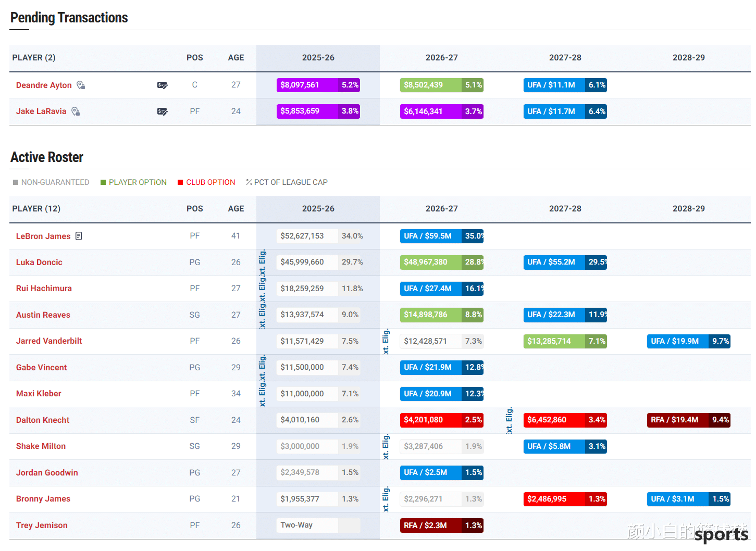Click Deandre Ayton's UFA / $11.1M cell

coord(565,85)
